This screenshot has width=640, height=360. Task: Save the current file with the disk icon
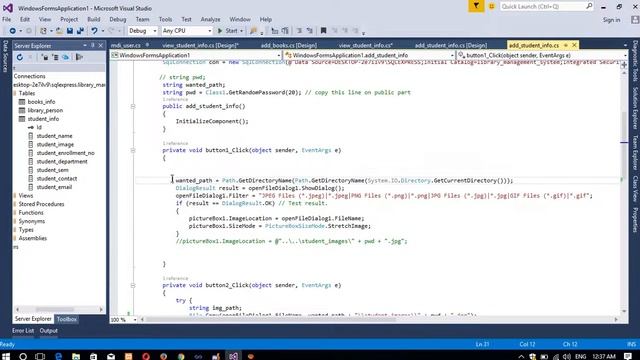click(x=70, y=31)
